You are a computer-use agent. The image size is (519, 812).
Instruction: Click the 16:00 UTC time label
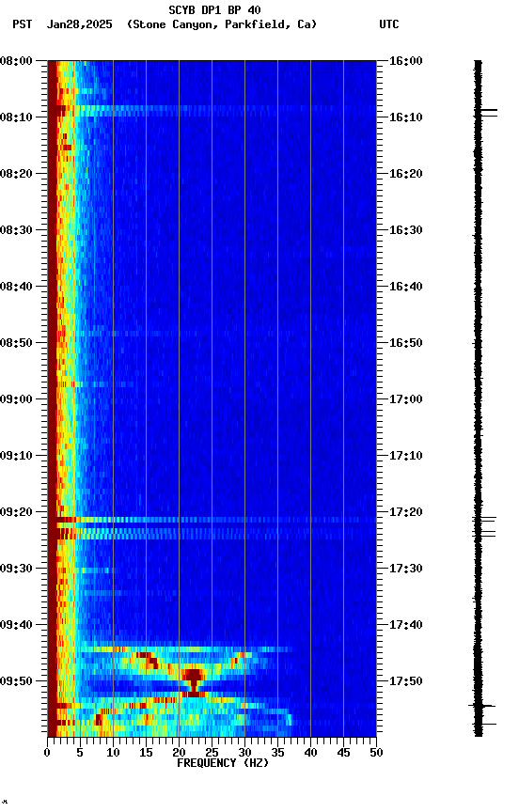coord(405,61)
